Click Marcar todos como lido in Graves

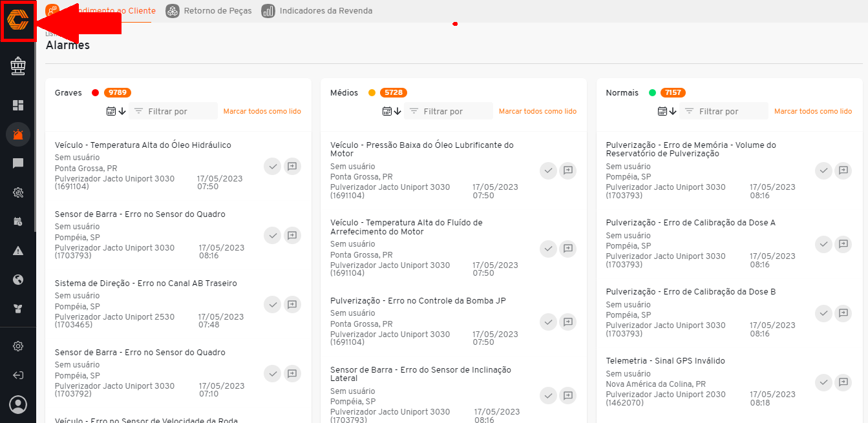coord(262,111)
